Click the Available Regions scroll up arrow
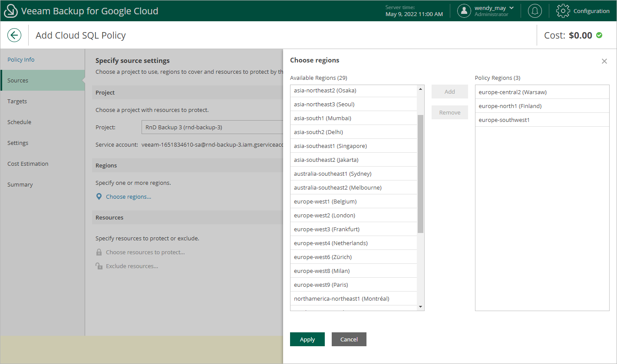The width and height of the screenshot is (617, 364). [x=420, y=89]
